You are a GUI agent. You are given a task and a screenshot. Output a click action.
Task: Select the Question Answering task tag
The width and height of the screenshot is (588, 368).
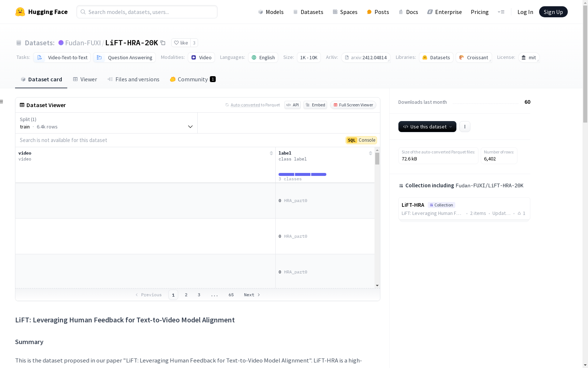(125, 57)
